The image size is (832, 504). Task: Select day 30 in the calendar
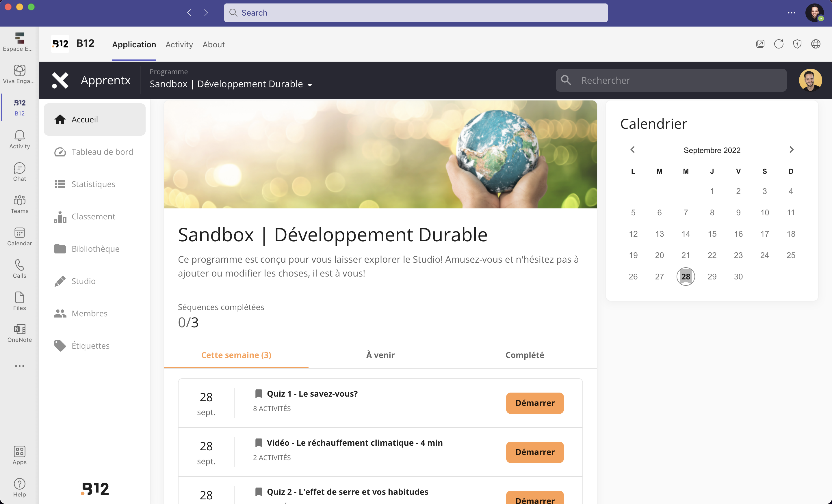pos(738,277)
